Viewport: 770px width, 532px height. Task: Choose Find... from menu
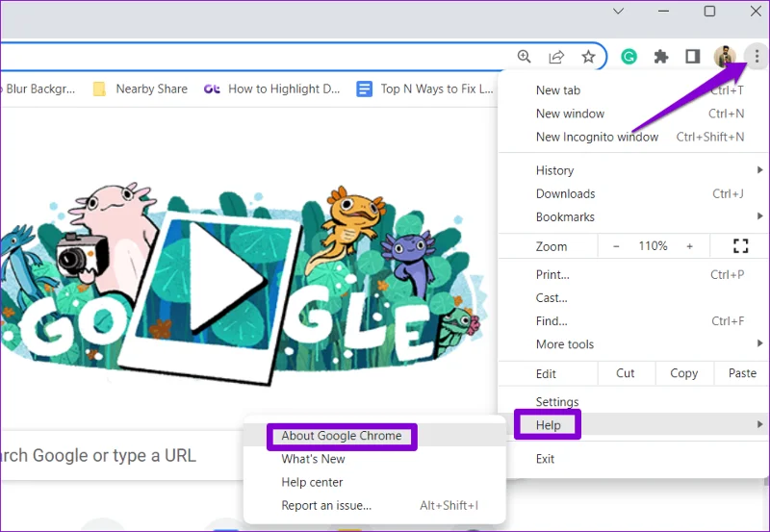coord(634,321)
